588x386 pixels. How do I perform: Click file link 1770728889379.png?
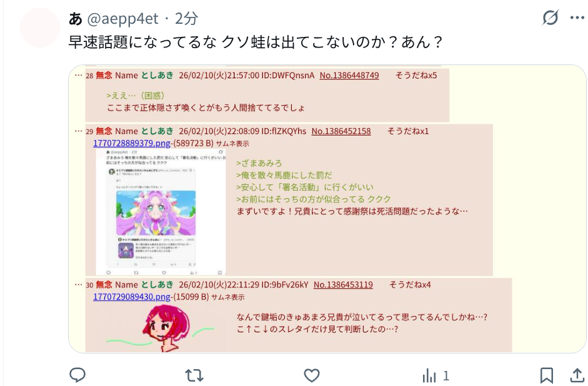pyautogui.click(x=132, y=143)
